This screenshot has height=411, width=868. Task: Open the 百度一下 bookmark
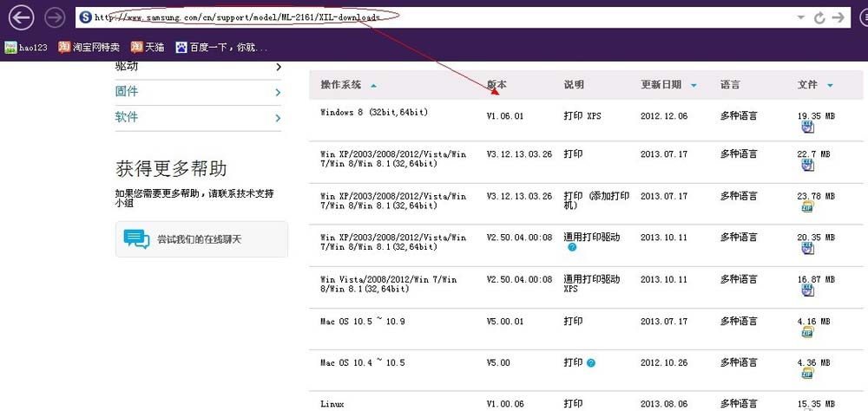(222, 48)
